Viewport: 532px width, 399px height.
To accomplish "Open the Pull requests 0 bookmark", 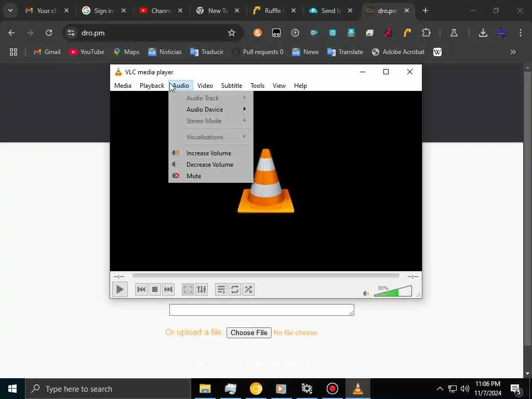I will 258,52.
